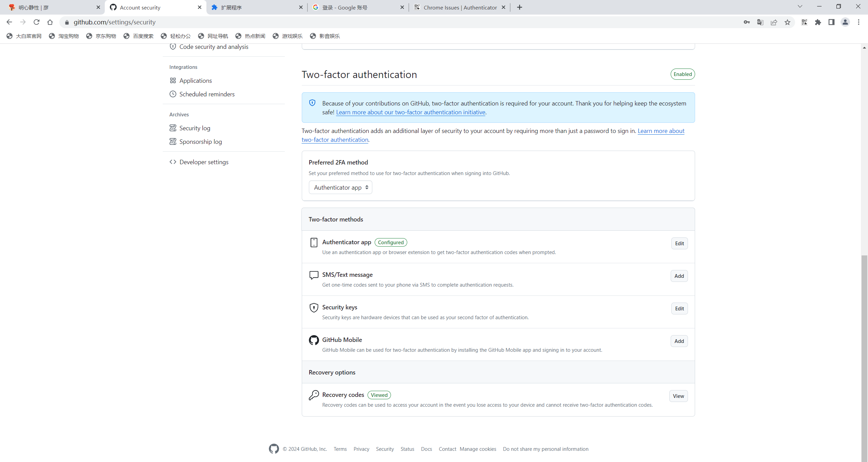This screenshot has height=462, width=868.
Task: Open footer Terms link
Action: click(x=340, y=449)
